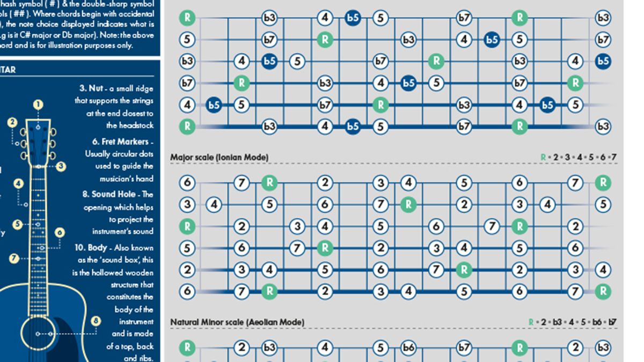
Task: Select yellow marker 3 at the guitar nut
Action: click(x=61, y=167)
